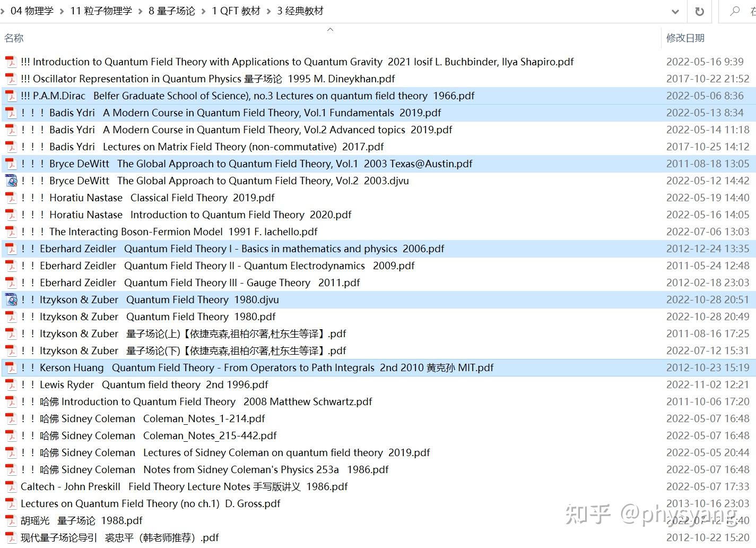Click the PDF icon for Schwartz Introduction to QFT

pyautogui.click(x=11, y=401)
